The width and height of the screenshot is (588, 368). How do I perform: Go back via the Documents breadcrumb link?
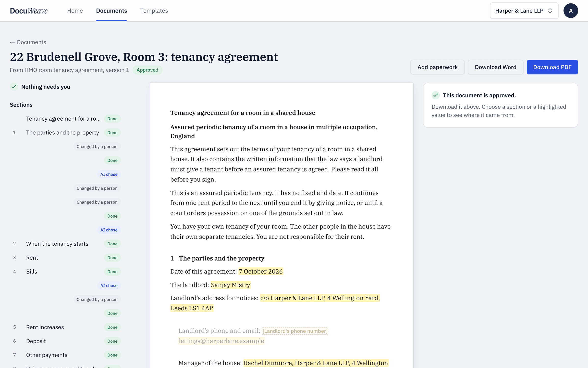[28, 42]
